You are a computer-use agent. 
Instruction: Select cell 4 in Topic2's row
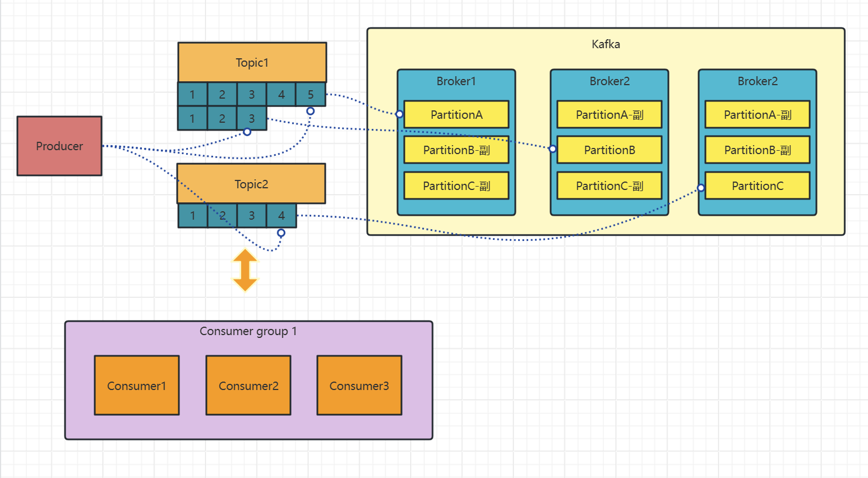click(281, 215)
